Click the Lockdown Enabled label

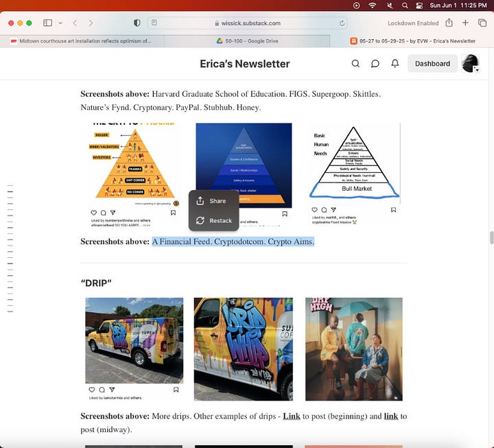(413, 23)
